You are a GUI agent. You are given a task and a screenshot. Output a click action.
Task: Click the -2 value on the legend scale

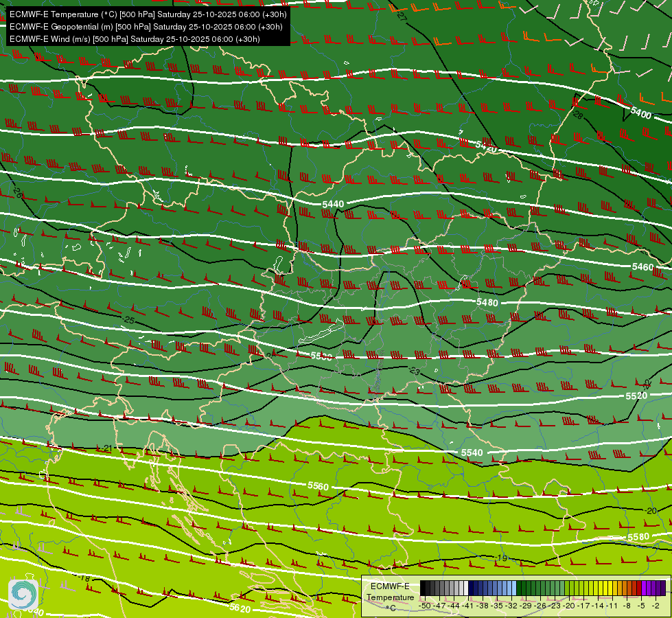click(656, 606)
